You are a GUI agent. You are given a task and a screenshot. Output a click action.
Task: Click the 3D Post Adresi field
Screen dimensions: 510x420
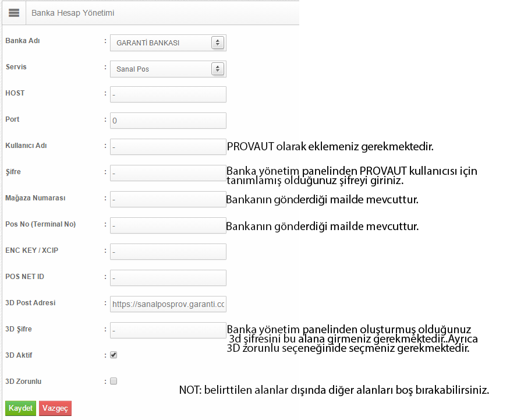click(168, 304)
